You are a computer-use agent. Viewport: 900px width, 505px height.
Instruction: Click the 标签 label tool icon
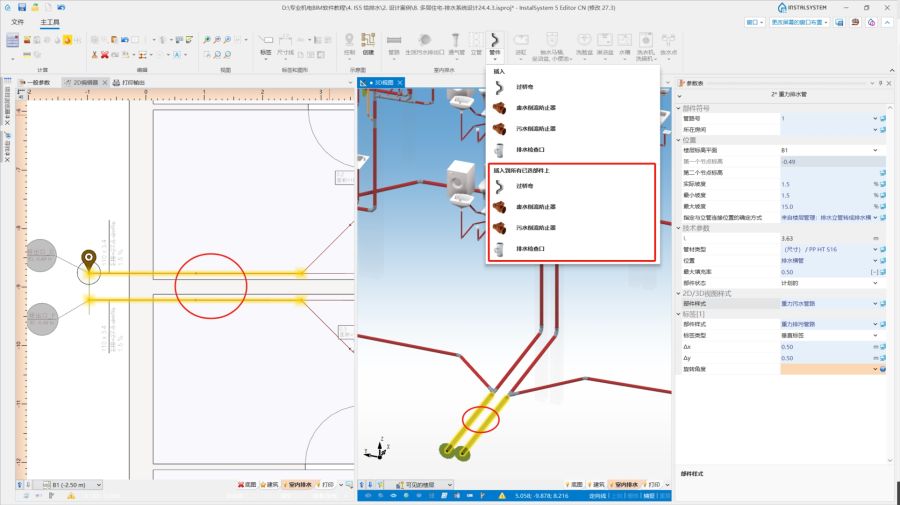pos(265,43)
